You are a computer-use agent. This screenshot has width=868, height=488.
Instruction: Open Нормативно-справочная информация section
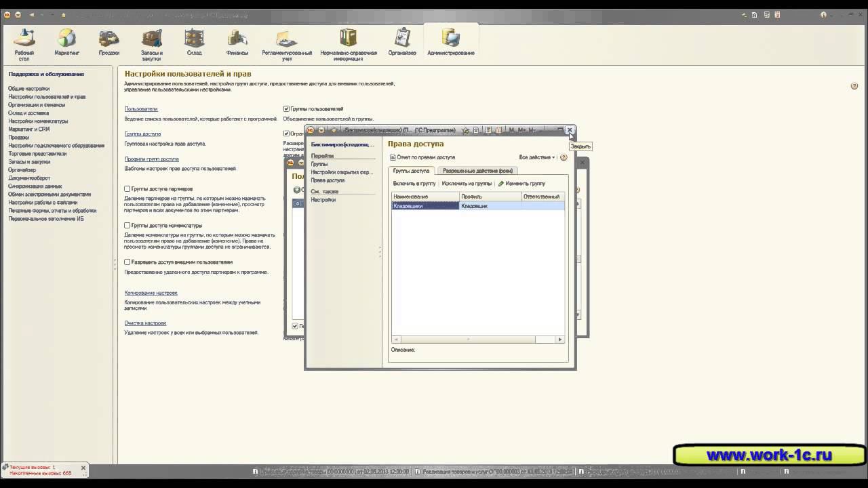tap(349, 45)
